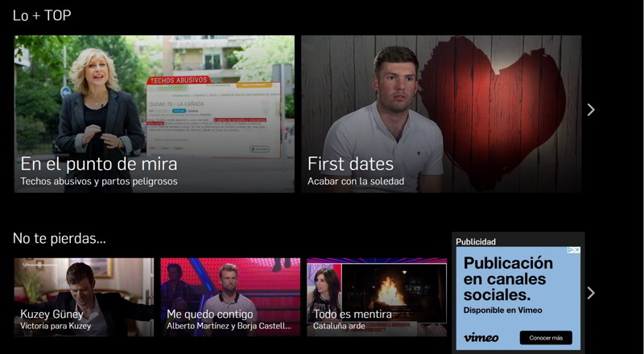The image size is (644, 354).
Task: Click the Publicación en canales sociales ad headline
Action: [509, 278]
